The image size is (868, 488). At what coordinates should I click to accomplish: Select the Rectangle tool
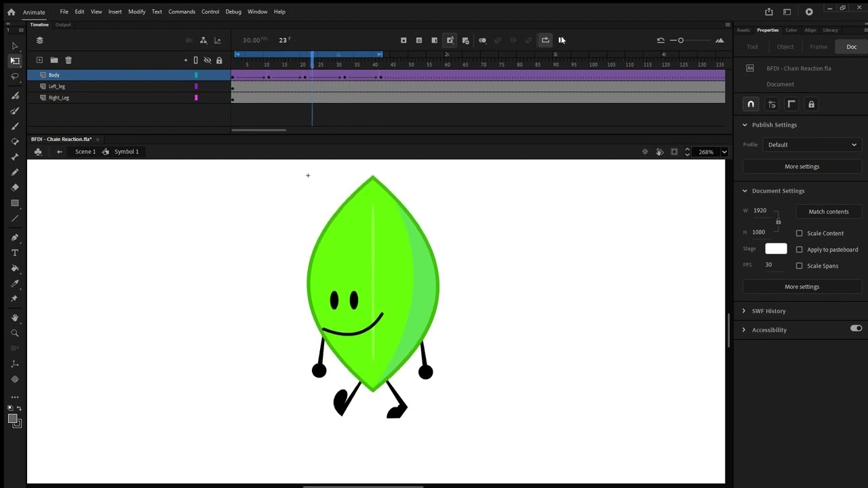tap(15, 203)
